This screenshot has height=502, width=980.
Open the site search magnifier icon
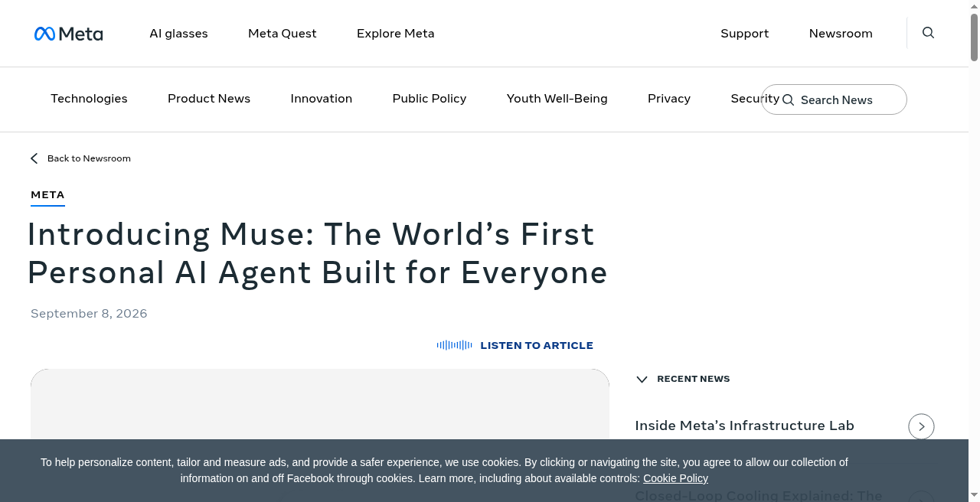[928, 33]
